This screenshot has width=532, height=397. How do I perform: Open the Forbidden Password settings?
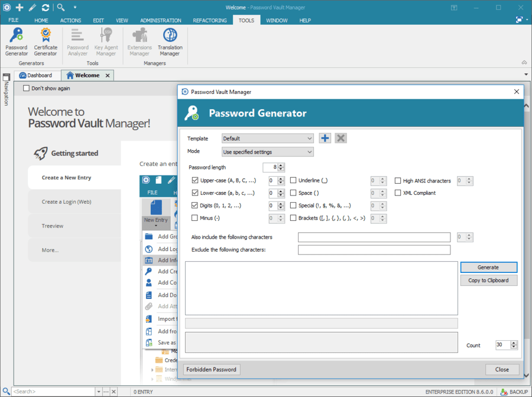tap(211, 369)
